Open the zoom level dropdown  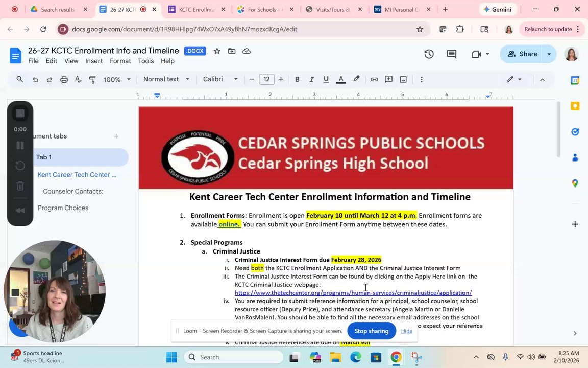[x=117, y=79]
